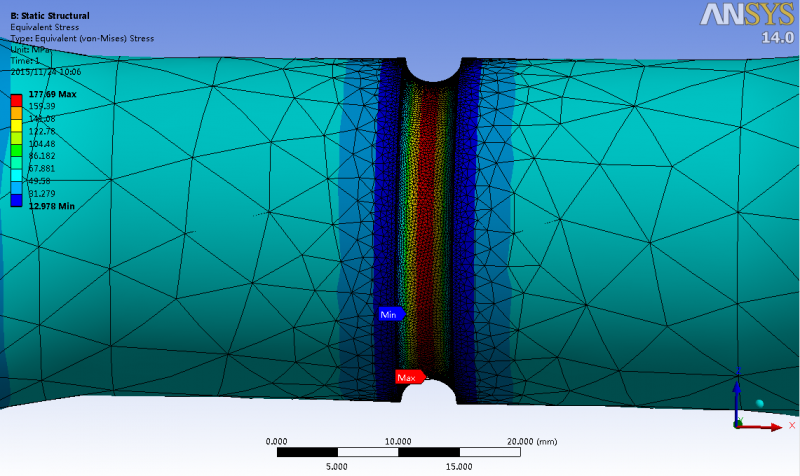
Task: Click the cyan isometric ball on triad
Action: coord(759,404)
